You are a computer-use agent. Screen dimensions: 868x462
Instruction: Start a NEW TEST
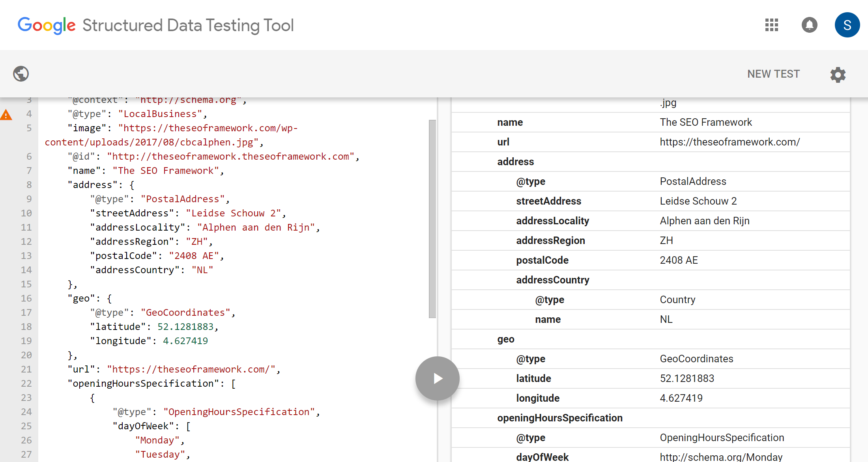point(773,74)
